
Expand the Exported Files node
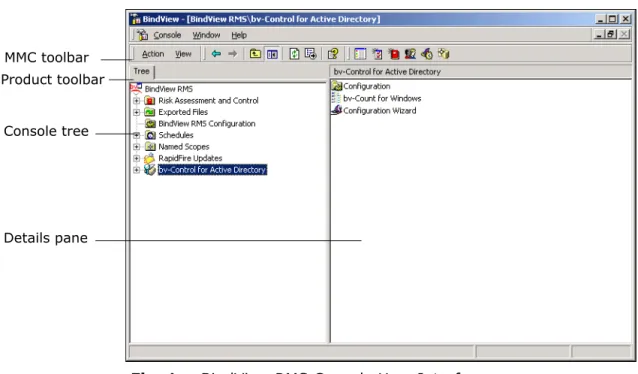click(x=137, y=112)
